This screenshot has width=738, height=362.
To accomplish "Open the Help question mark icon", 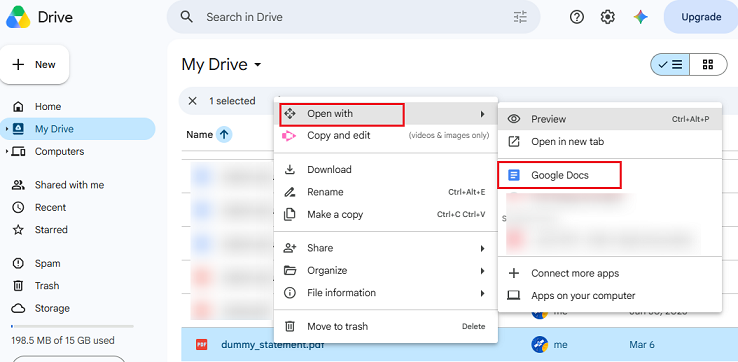I will (577, 17).
